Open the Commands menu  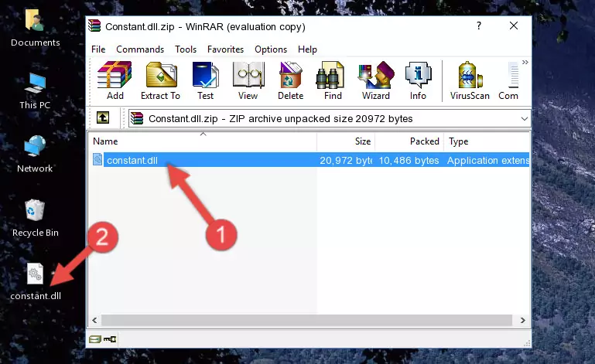(x=140, y=49)
